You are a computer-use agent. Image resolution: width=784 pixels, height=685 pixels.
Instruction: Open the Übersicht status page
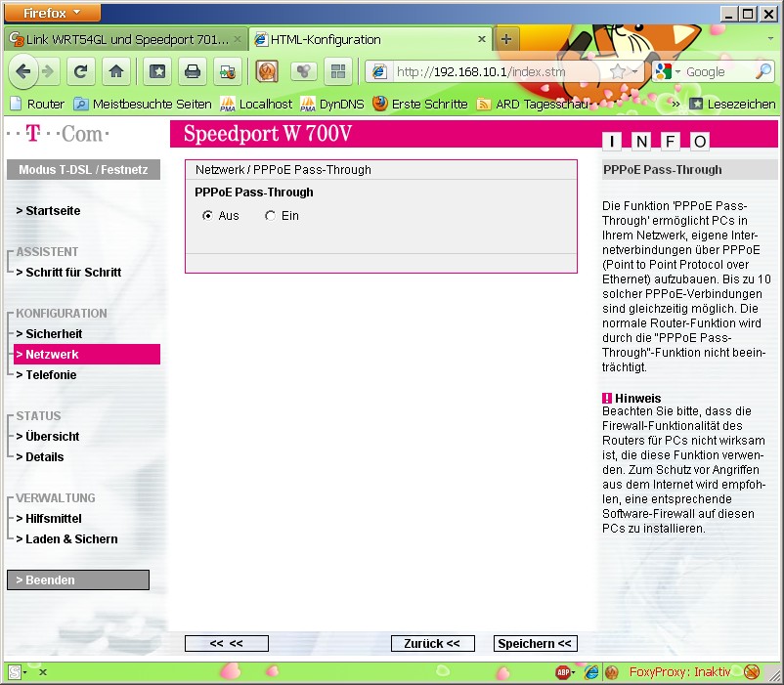coord(48,436)
